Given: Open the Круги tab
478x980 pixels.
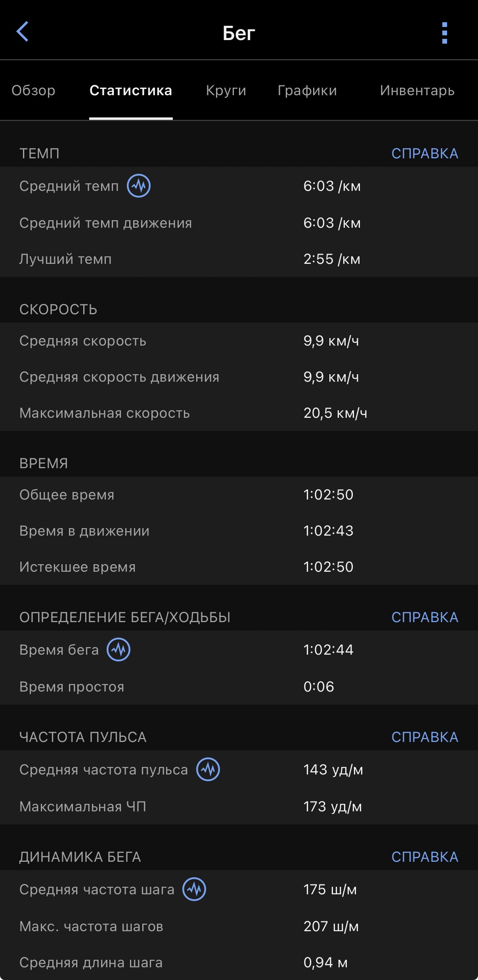Looking at the screenshot, I should point(226,90).
